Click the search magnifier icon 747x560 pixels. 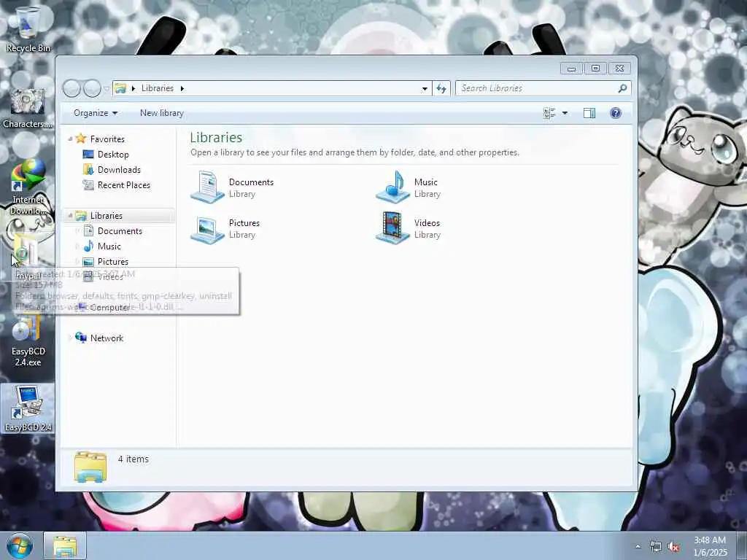(622, 88)
